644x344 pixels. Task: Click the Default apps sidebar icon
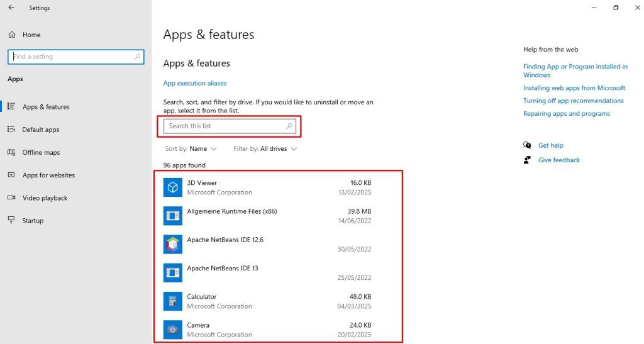(x=11, y=130)
